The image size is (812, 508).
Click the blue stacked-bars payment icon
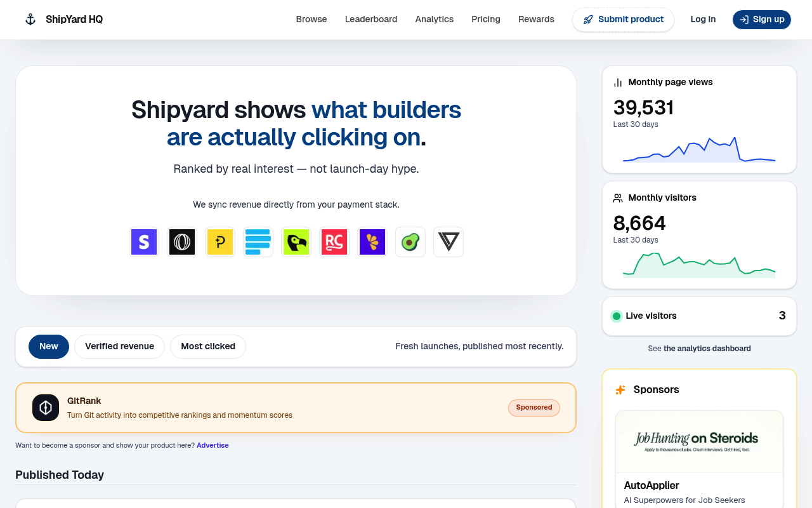258,242
